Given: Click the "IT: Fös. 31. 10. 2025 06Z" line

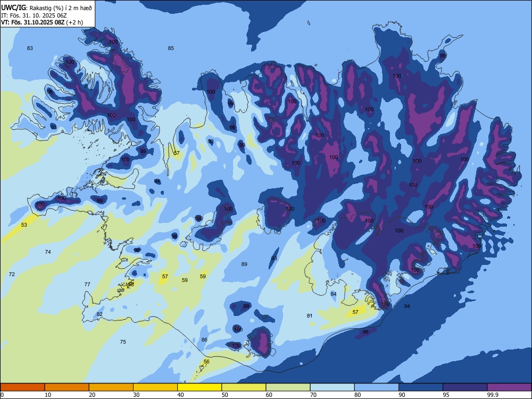Looking at the screenshot, I should [34, 15].
